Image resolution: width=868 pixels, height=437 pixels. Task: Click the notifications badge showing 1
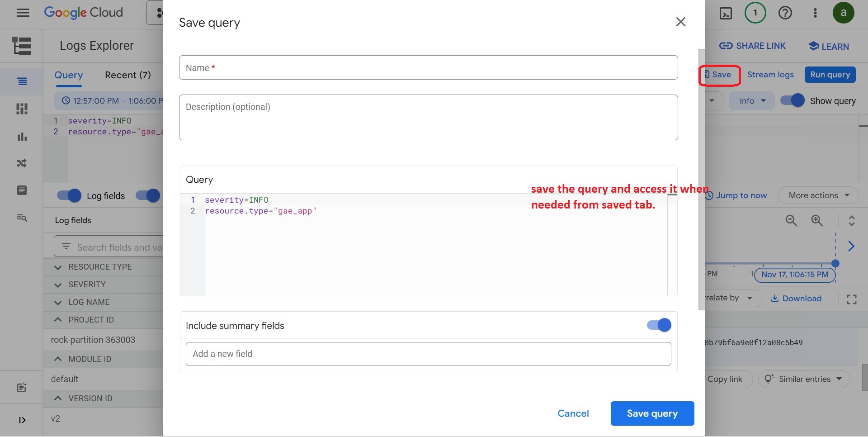755,13
